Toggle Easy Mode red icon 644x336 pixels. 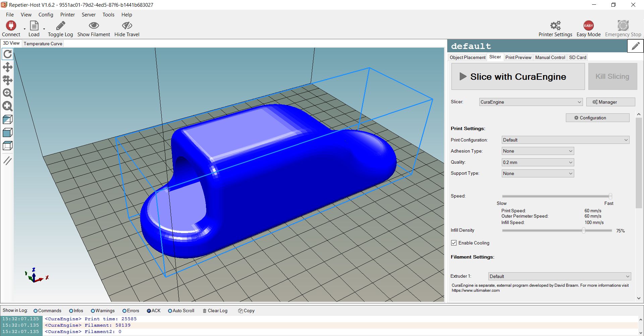[588, 25]
